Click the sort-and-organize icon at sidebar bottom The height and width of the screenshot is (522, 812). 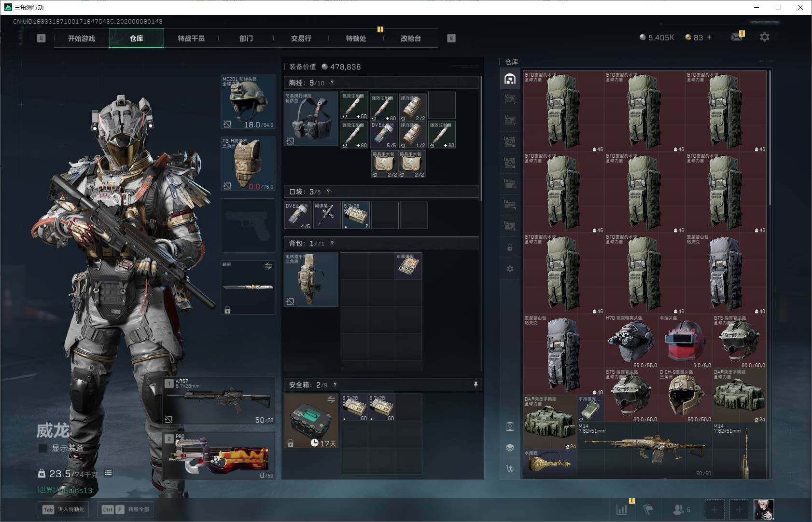(x=510, y=468)
